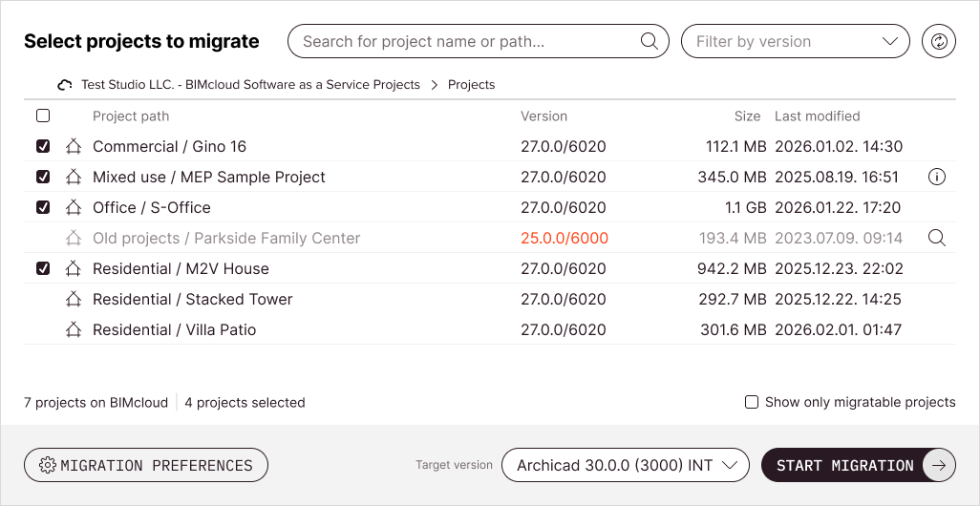The image size is (980, 506).
Task: Sort by the Project path column header
Action: coord(131,116)
